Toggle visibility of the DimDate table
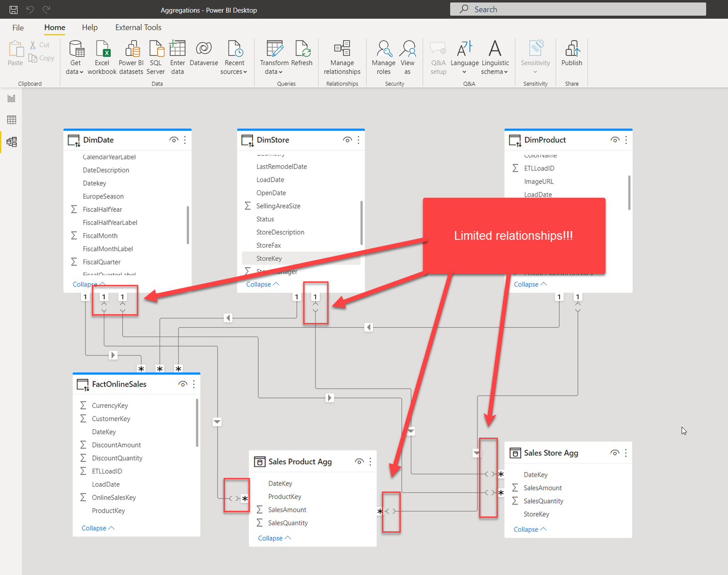 [174, 140]
